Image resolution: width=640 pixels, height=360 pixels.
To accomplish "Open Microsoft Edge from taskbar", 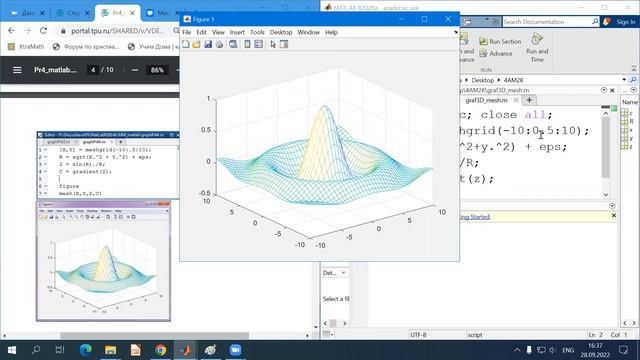I will pos(85,350).
